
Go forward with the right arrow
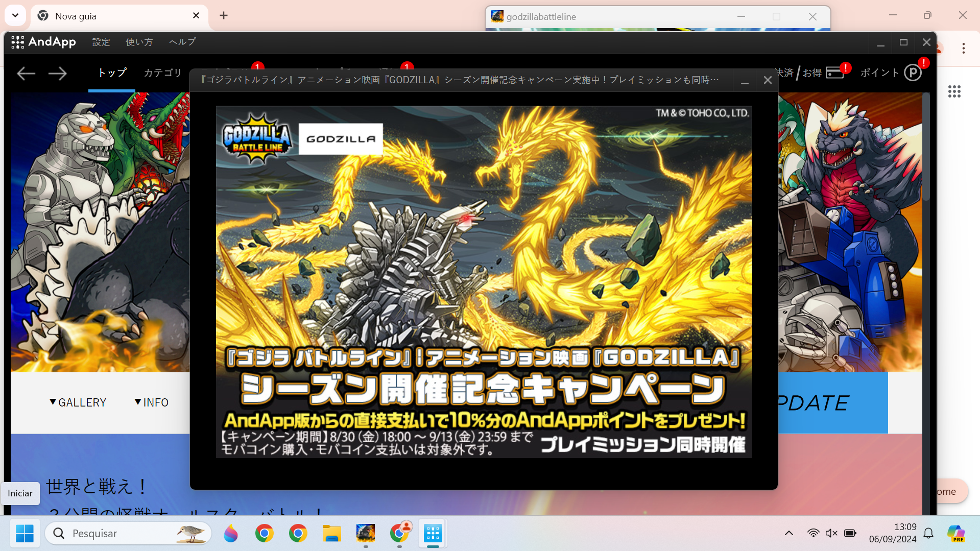pos(57,74)
